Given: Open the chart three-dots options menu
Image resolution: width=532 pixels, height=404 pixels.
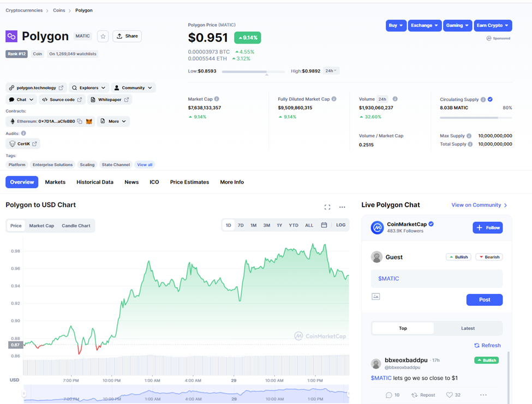Looking at the screenshot, I should 342,207.
